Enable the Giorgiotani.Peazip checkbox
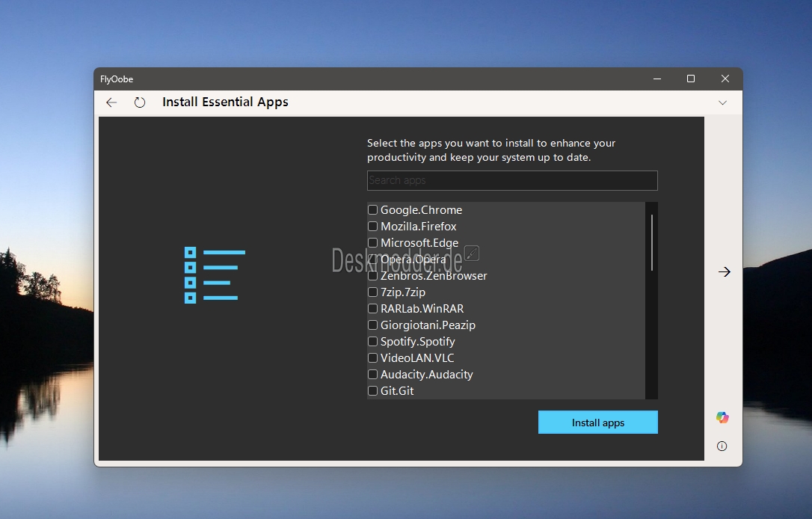Screen dimensions: 812x519 click(372, 325)
